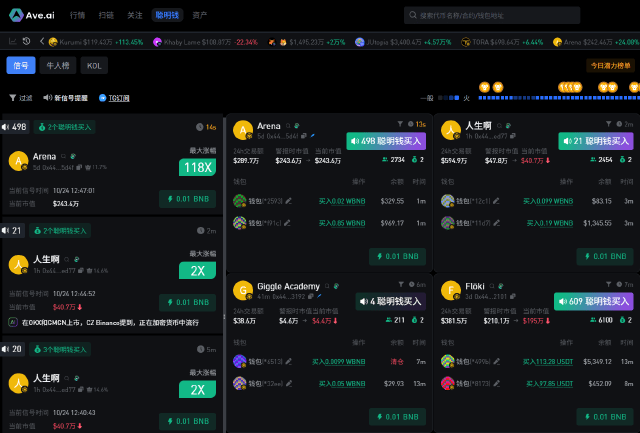Select the 聪明钱 smart money tab
The image size is (640, 433).
point(167,15)
